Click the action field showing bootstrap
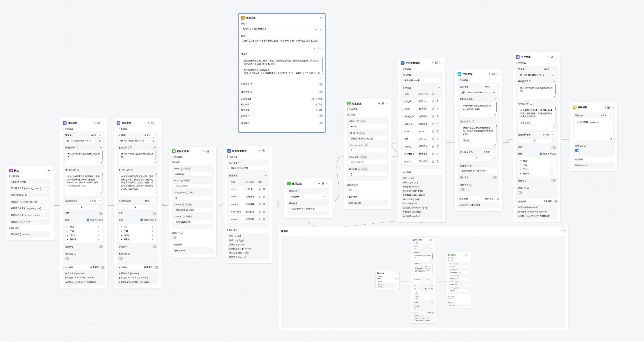Viewport: 644px width, 342px height. [193, 174]
